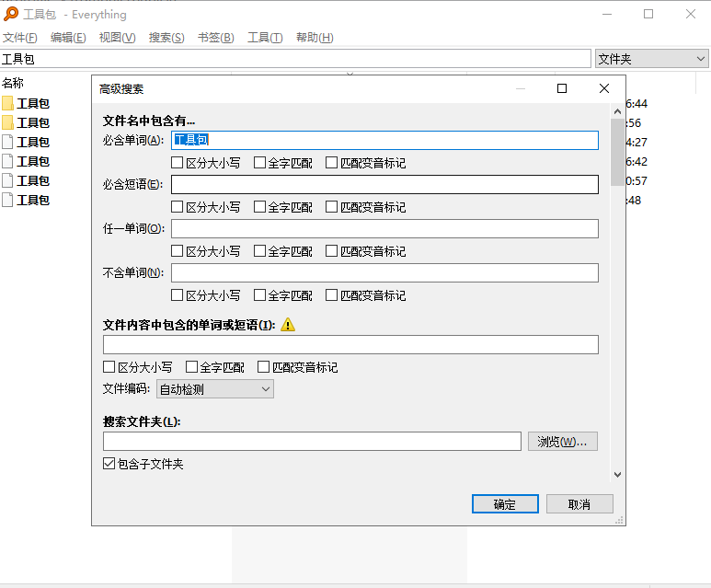Click the dialog scrollbar down arrow
The height and width of the screenshot is (588, 711).
pos(617,475)
